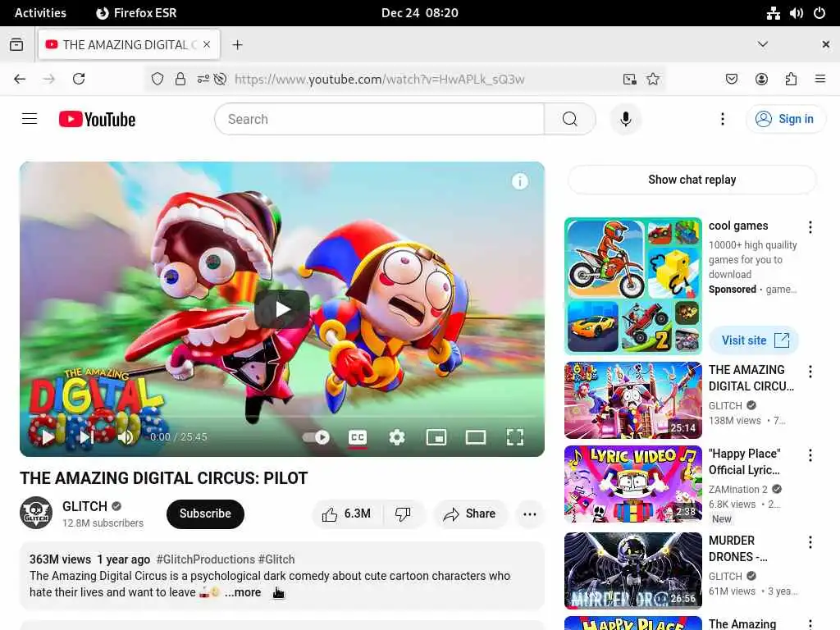The height and width of the screenshot is (630, 840).
Task: Open the 25:14 Digital Circus thumbnail
Action: pyautogui.click(x=632, y=400)
